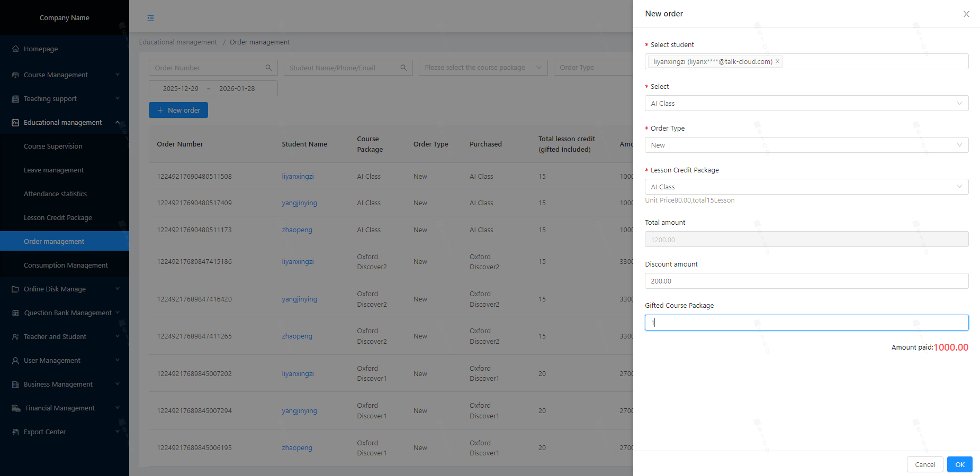Click the Discount amount input field
This screenshot has width=980, height=476.
coord(806,281)
